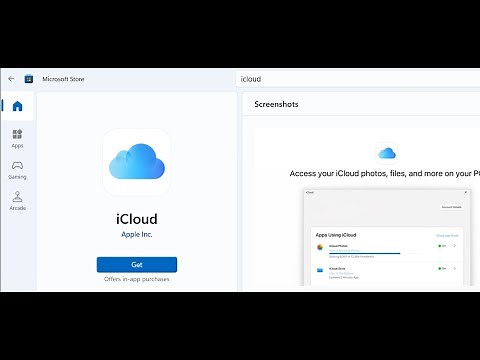480x360 pixels.
Task: Click the search box containing icloud
Action: click(358, 79)
